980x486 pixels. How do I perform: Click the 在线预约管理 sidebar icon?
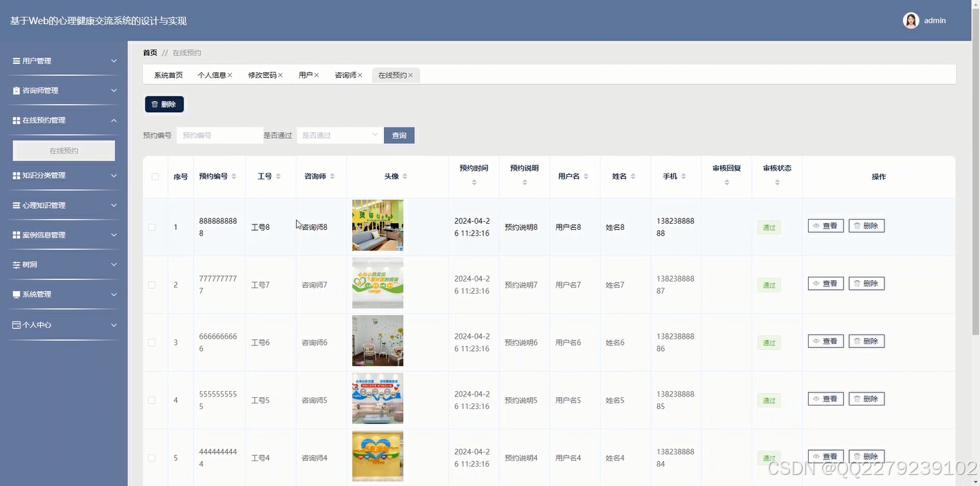click(x=16, y=120)
